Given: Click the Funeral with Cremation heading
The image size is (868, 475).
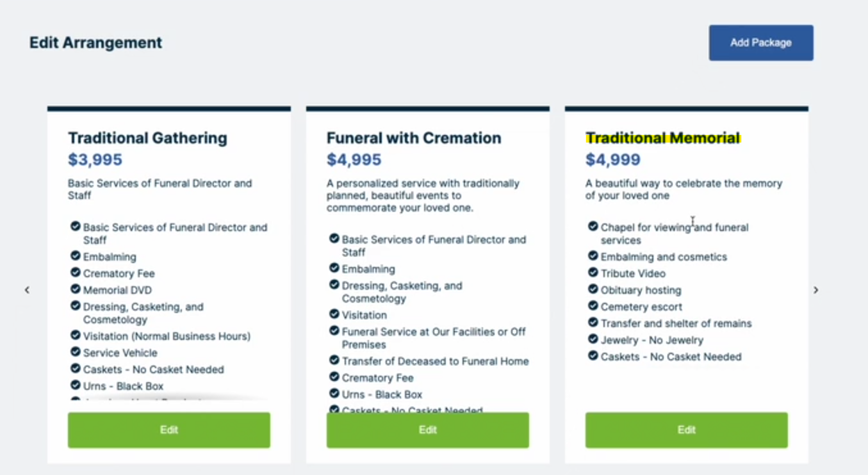Looking at the screenshot, I should (x=414, y=138).
